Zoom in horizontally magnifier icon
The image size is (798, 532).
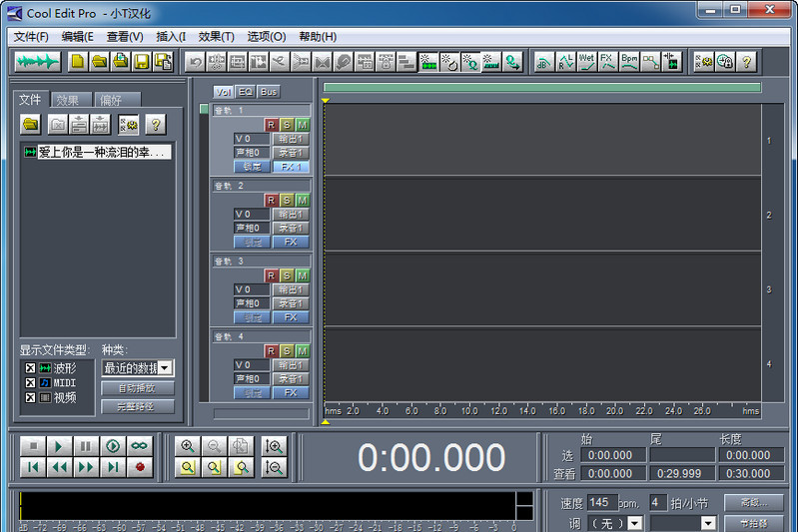tap(188, 446)
